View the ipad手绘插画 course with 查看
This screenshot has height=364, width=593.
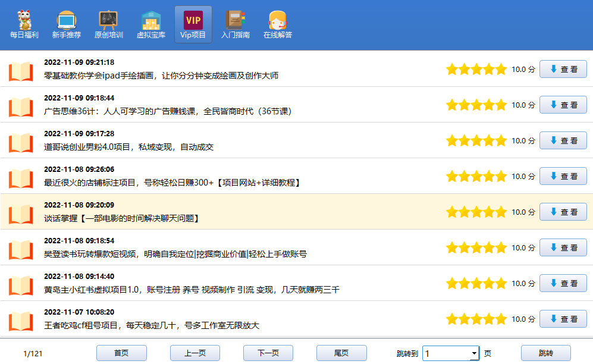[x=563, y=69]
